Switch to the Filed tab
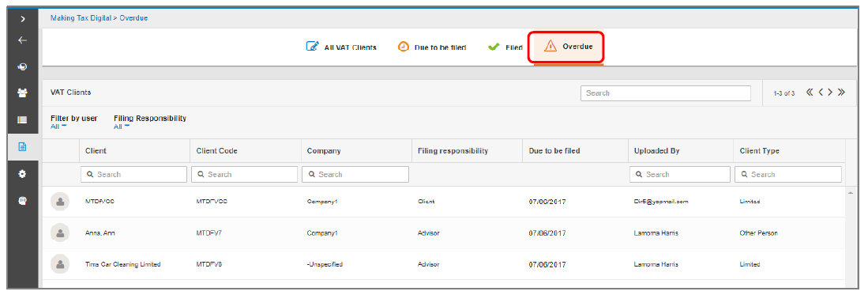This screenshot has width=868, height=295. click(505, 47)
